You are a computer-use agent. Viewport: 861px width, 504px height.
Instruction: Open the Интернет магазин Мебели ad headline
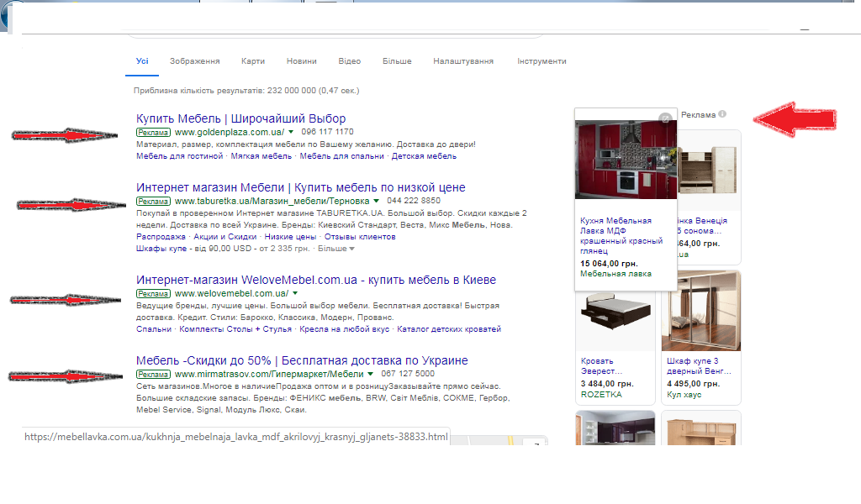[x=301, y=187]
